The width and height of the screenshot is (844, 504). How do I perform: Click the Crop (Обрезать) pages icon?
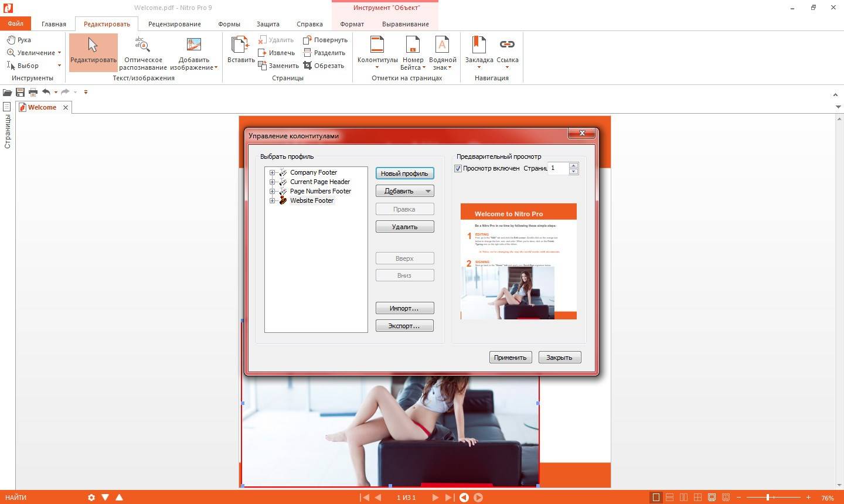coord(308,66)
